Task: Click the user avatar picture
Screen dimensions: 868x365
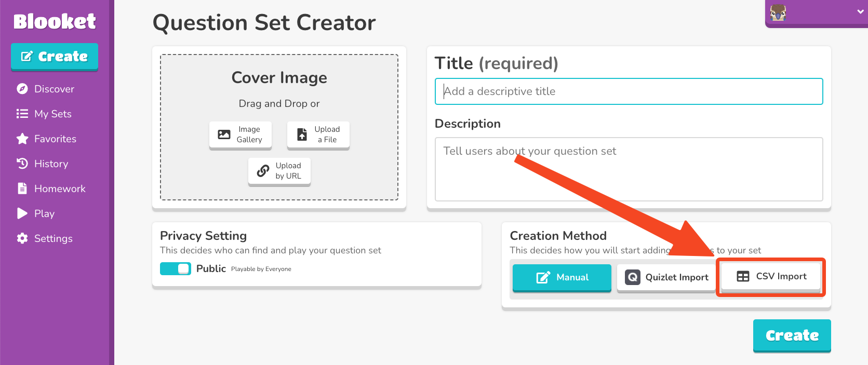Action: (778, 12)
